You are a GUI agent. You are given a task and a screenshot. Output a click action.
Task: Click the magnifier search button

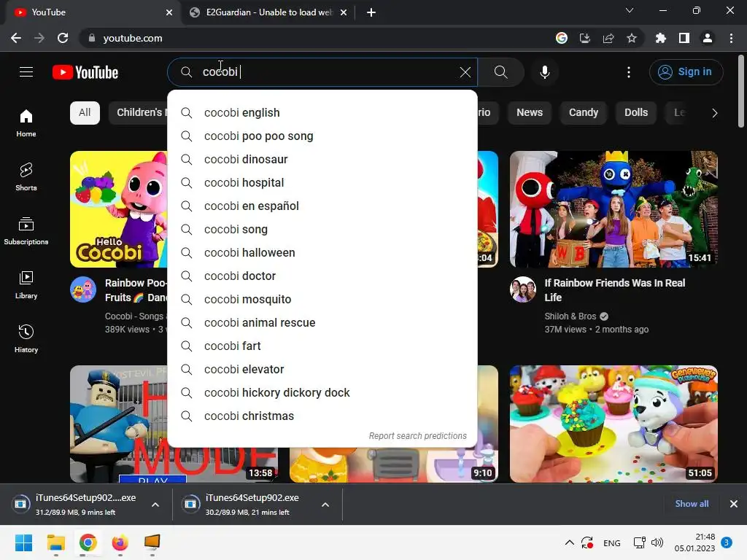(x=500, y=72)
